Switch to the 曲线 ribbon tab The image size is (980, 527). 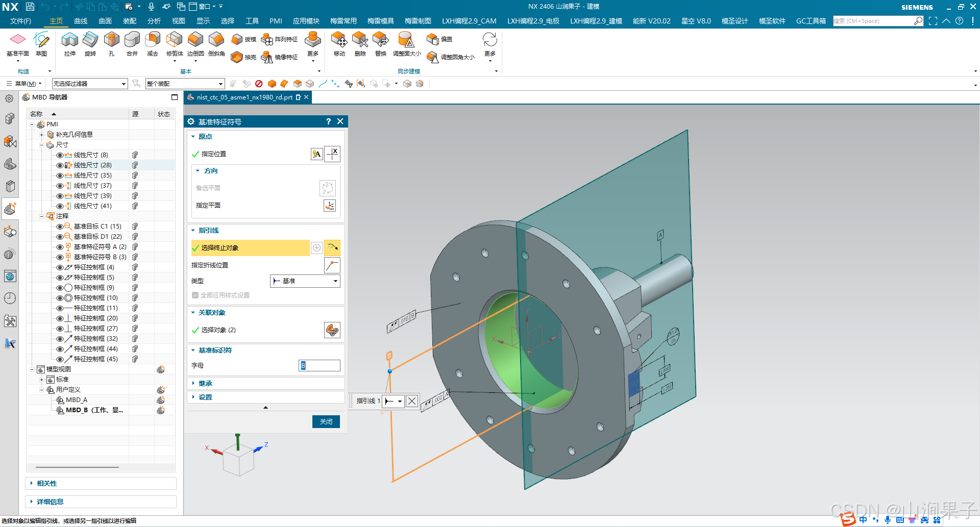81,21
